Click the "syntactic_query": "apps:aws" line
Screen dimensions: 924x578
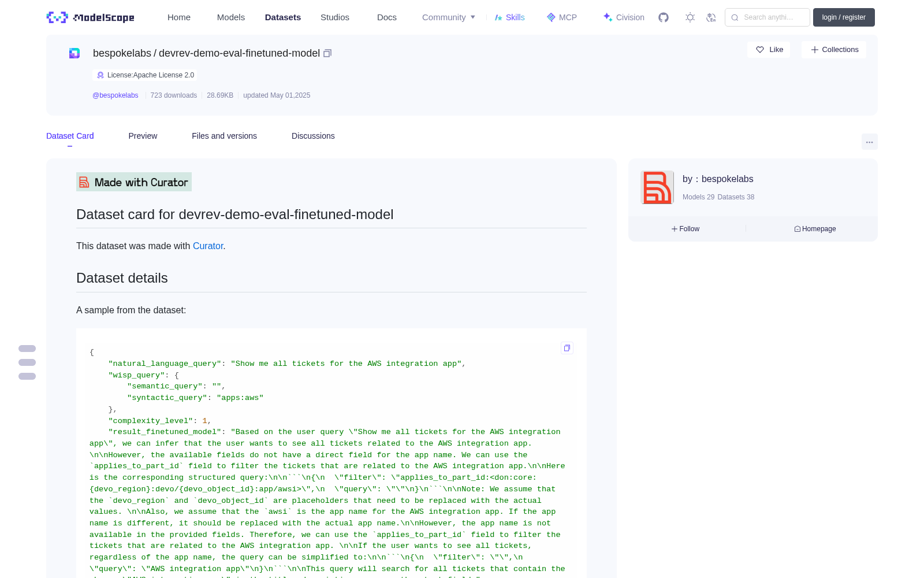[x=195, y=398]
